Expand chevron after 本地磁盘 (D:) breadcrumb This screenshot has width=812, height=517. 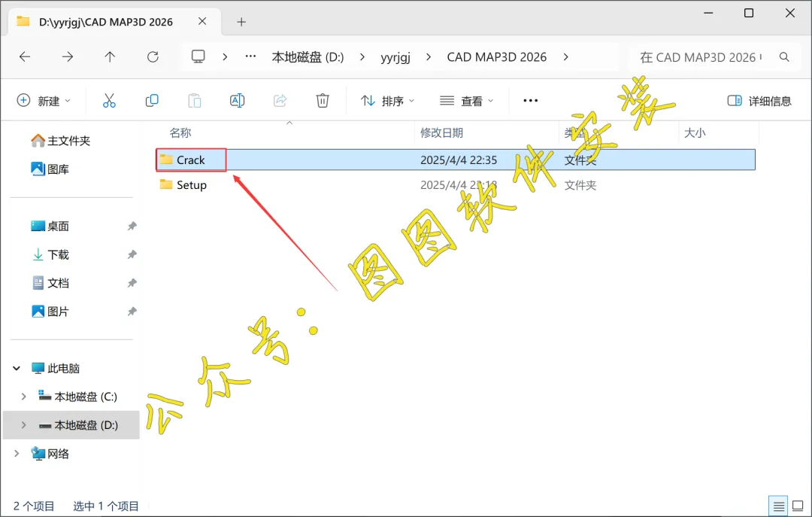(362, 57)
